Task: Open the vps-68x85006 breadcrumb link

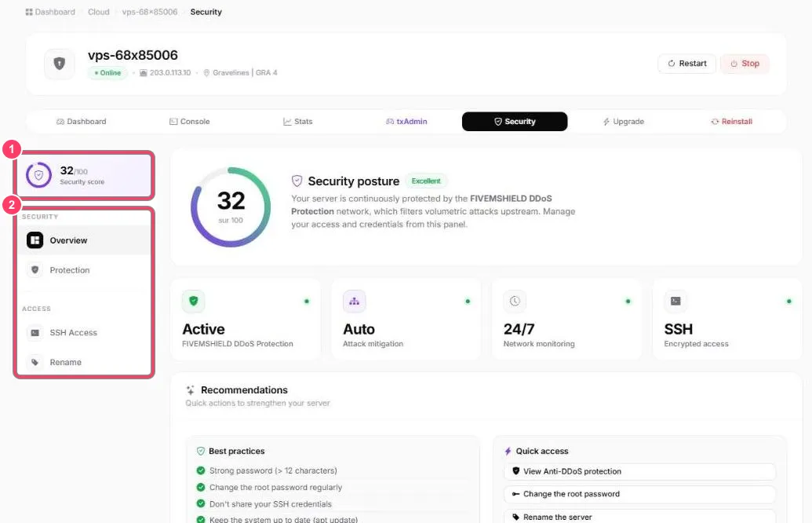Action: [x=150, y=12]
